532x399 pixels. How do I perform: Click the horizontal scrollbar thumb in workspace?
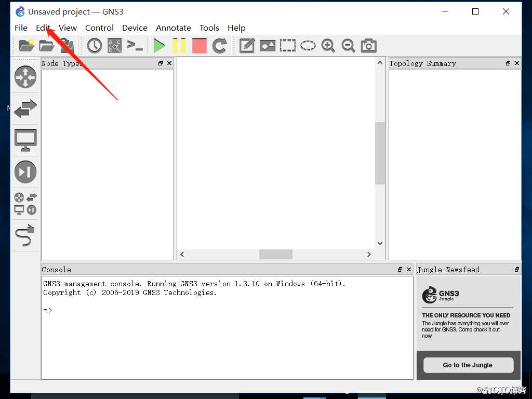(276, 254)
